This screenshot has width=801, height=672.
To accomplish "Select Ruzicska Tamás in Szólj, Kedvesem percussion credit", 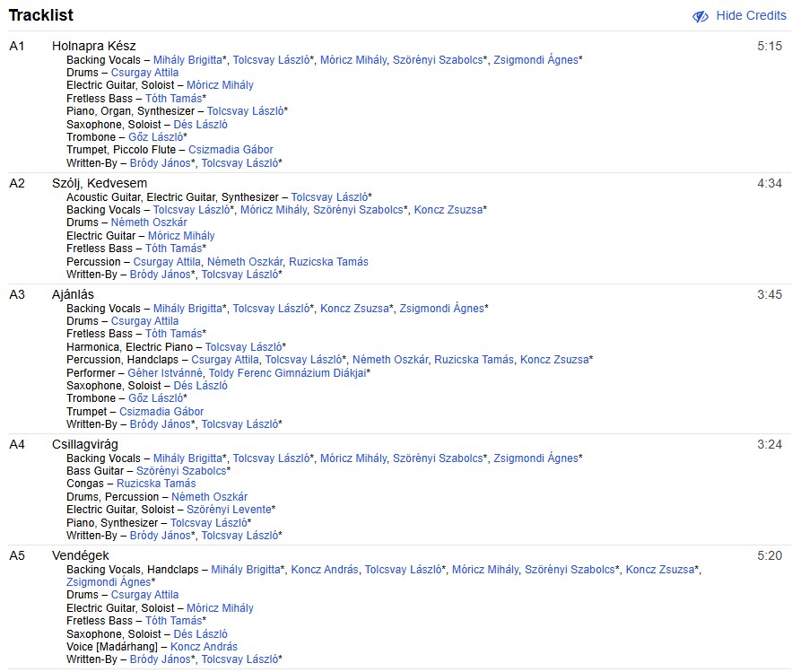I will pos(328,262).
